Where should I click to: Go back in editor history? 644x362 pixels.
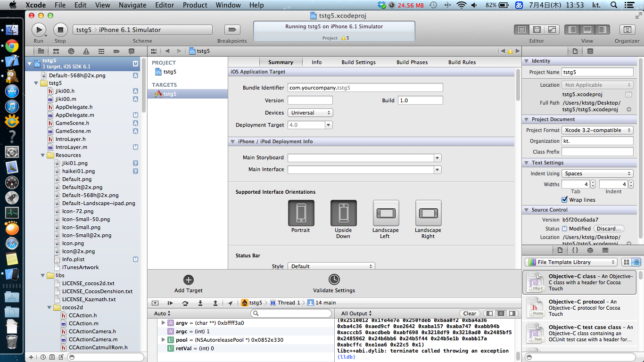coord(167,51)
